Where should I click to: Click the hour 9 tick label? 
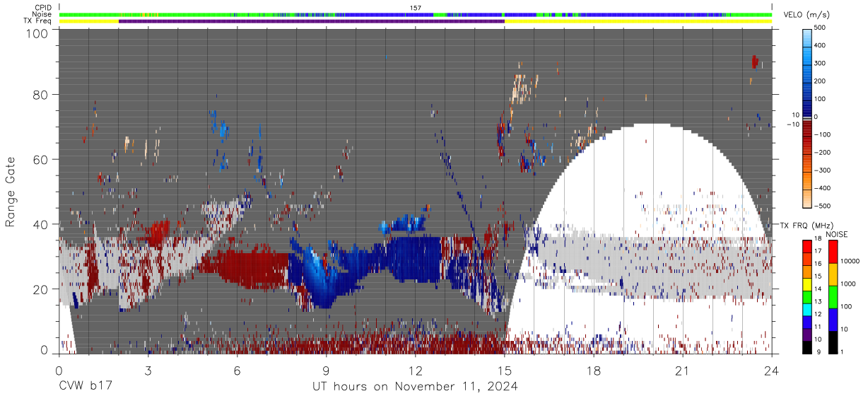pos(326,370)
